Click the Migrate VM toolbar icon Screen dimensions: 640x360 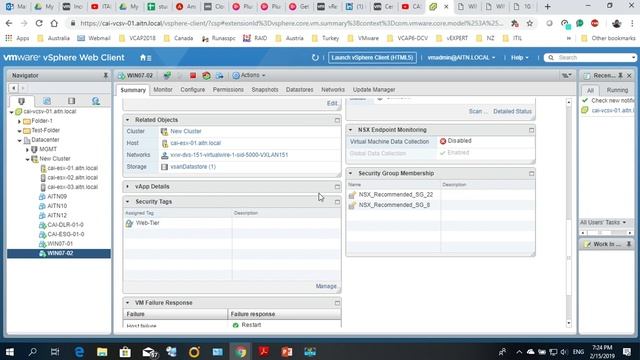[x=220, y=76]
